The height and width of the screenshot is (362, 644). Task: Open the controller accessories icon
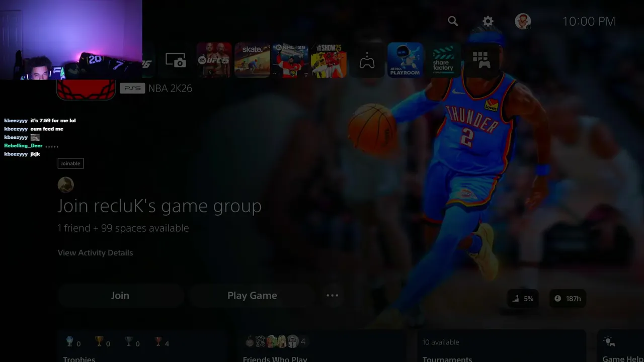(367, 61)
